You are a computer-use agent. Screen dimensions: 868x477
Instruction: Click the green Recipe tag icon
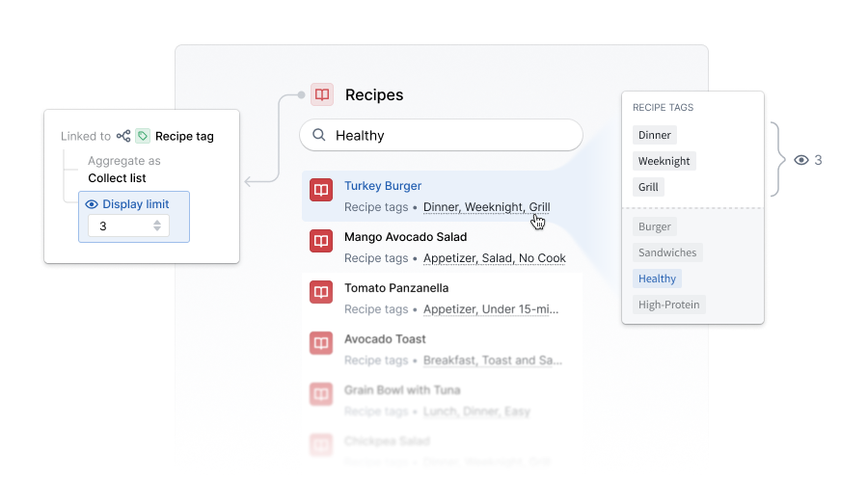tap(143, 136)
